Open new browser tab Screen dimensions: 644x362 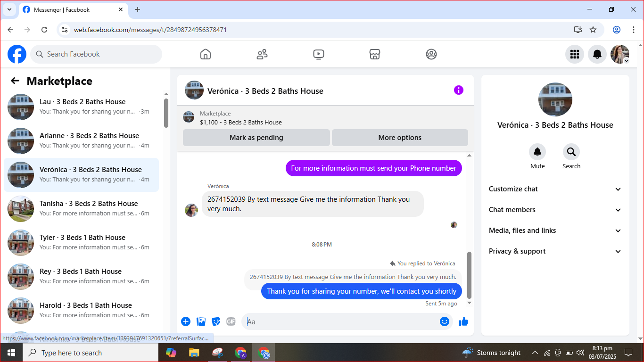(x=138, y=9)
